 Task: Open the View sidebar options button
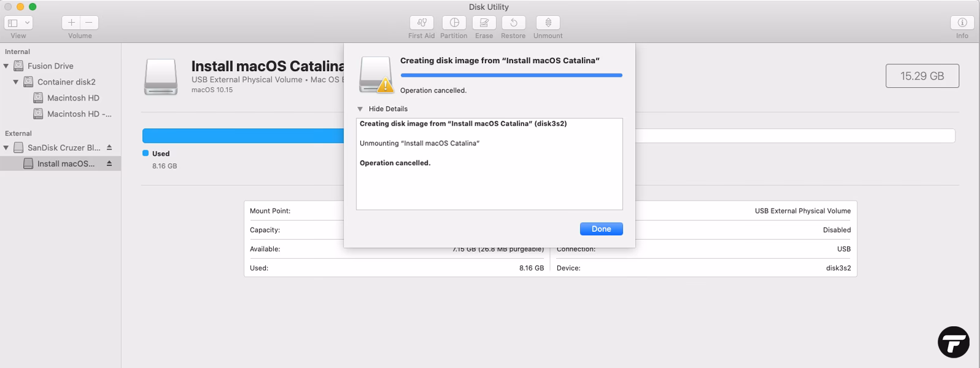pos(18,23)
